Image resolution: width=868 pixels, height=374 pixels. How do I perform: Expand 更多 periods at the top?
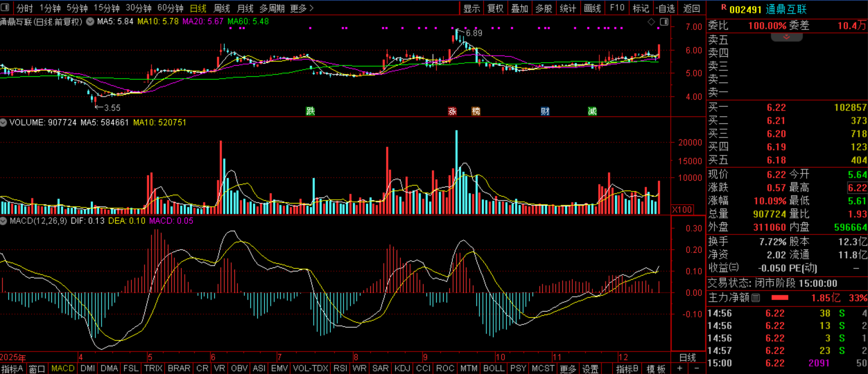pos(302,8)
